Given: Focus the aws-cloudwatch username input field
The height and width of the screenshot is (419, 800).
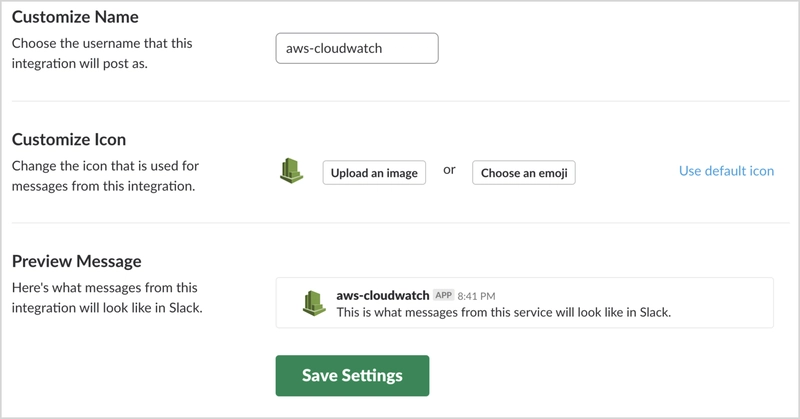Looking at the screenshot, I should (356, 48).
